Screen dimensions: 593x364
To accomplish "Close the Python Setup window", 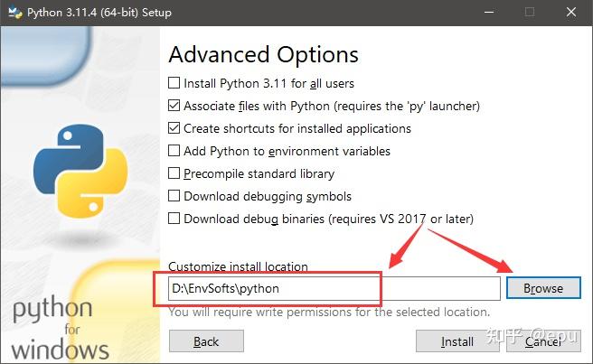I will click(570, 13).
